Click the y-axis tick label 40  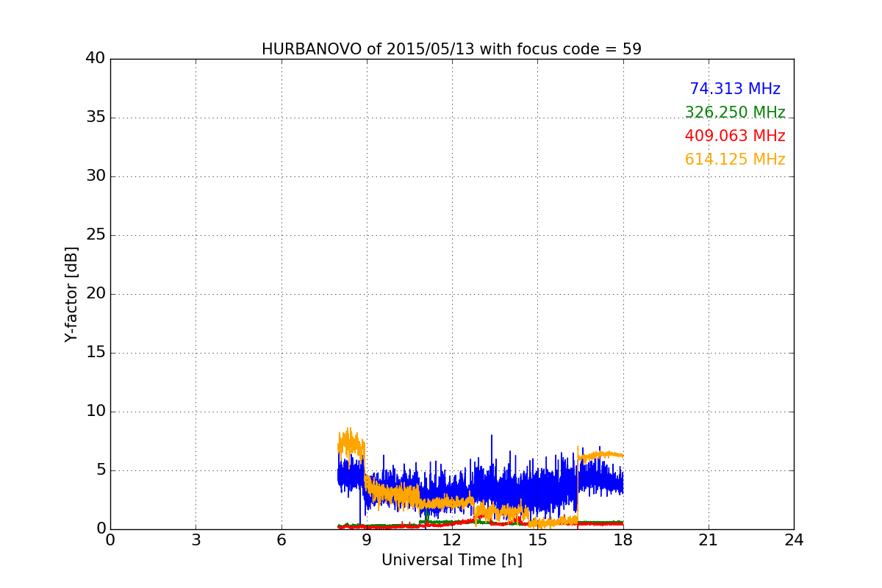tap(96, 59)
